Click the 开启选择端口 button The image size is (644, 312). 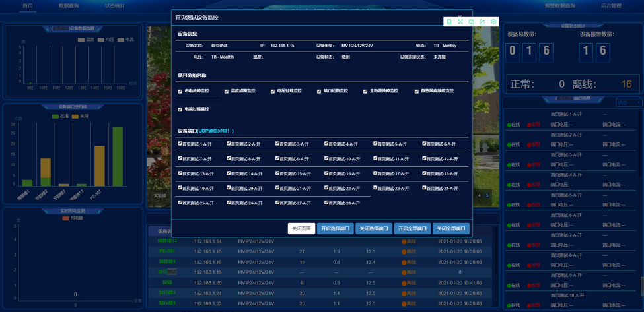click(335, 229)
